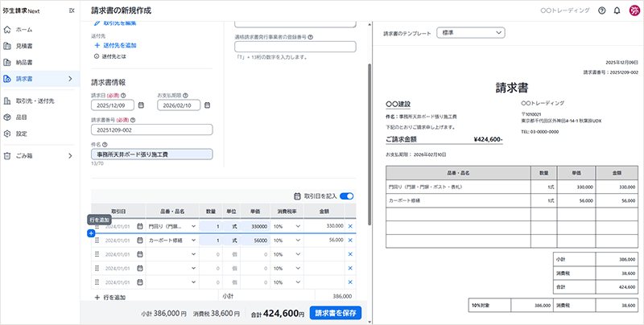Open 請求書のテンプレート dropdown
The image size is (644, 325).
(x=471, y=32)
